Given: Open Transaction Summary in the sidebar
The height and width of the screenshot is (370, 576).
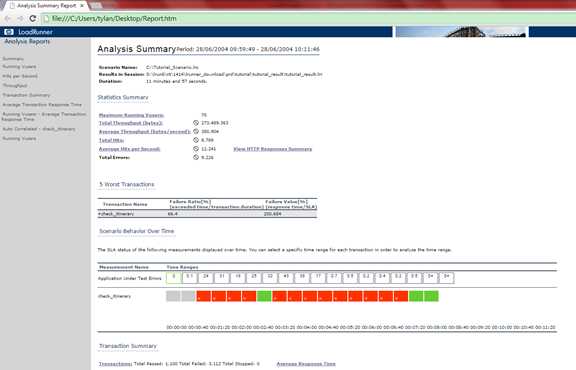Looking at the screenshot, I should 26,95.
